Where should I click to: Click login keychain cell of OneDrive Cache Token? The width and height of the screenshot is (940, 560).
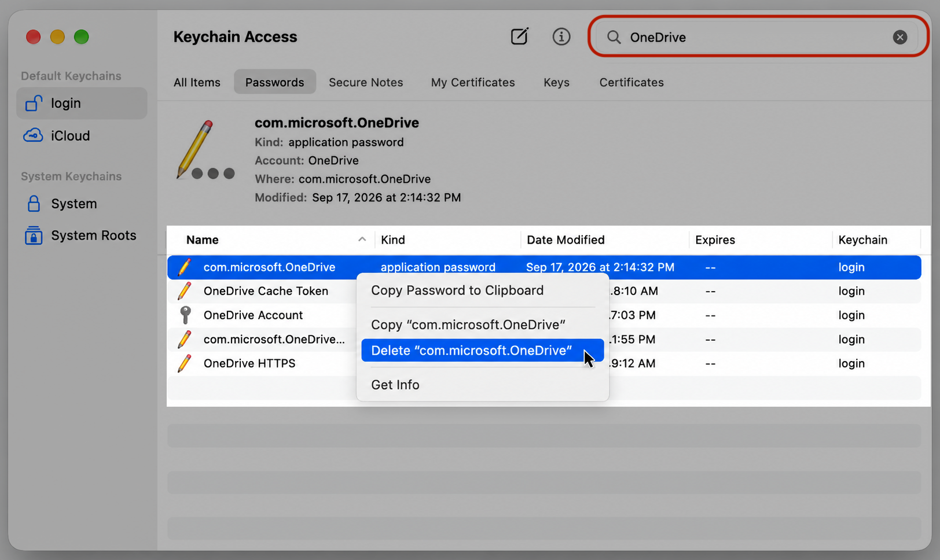[x=851, y=291]
